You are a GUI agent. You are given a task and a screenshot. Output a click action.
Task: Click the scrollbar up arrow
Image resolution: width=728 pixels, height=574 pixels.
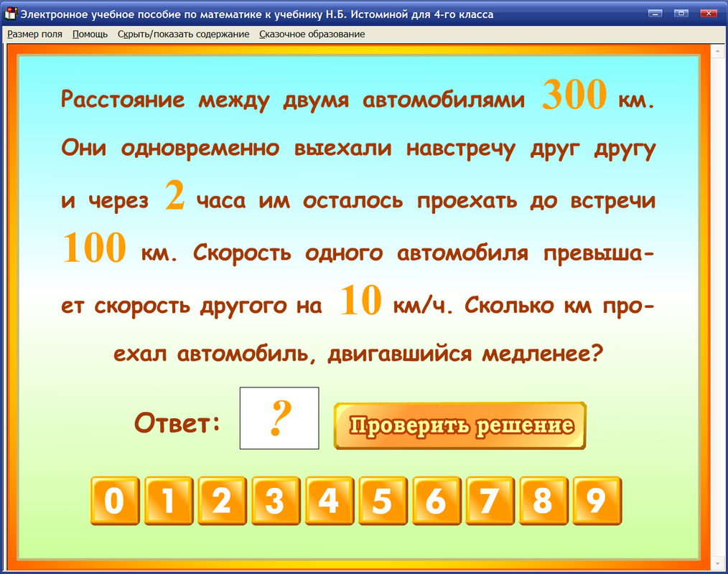[x=716, y=50]
